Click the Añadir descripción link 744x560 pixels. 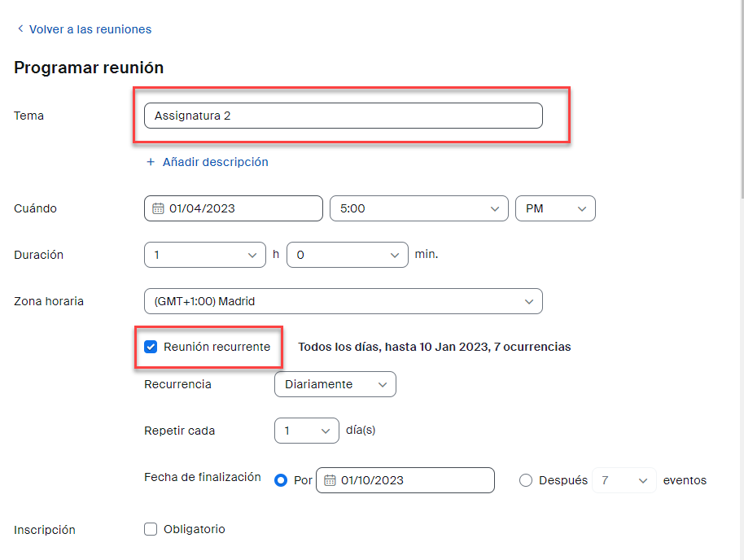tap(215, 162)
